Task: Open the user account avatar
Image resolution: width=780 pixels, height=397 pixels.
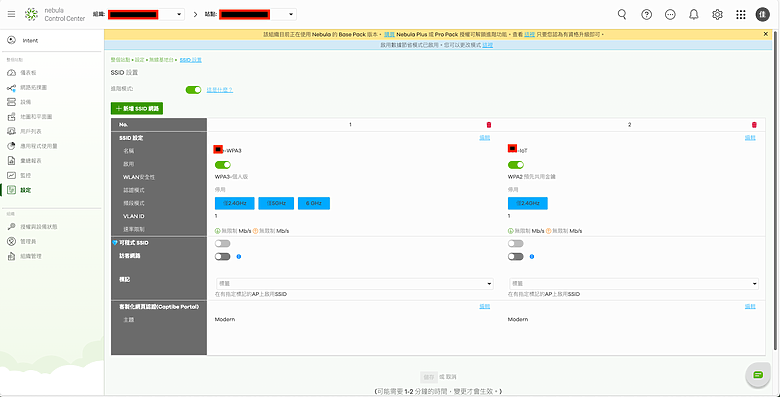Action: 762,14
